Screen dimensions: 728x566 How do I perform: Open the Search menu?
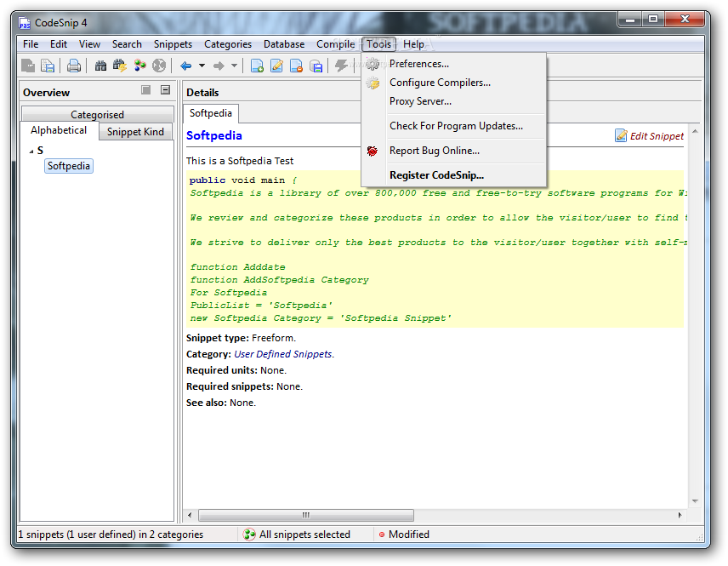coord(127,44)
